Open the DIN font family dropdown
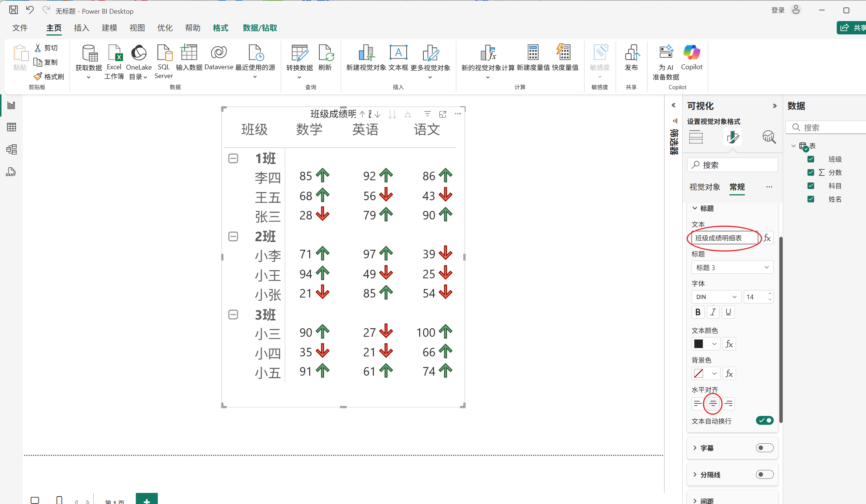 pos(716,297)
